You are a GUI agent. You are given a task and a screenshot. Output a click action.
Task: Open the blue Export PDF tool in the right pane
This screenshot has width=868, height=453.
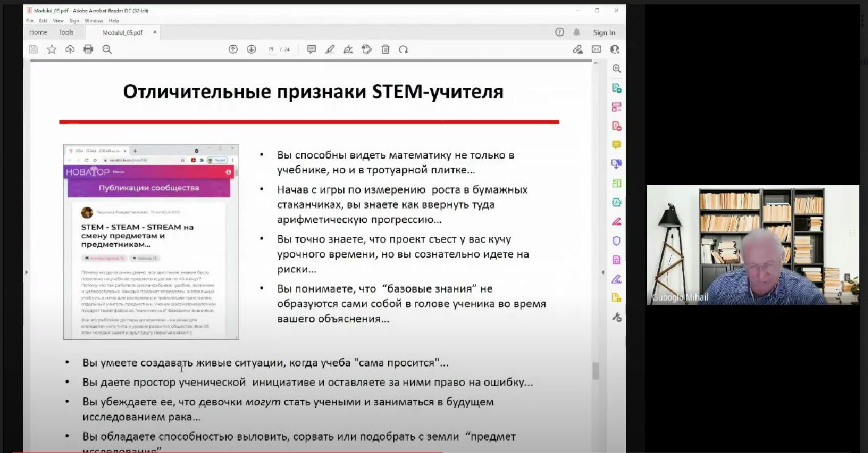[x=616, y=164]
